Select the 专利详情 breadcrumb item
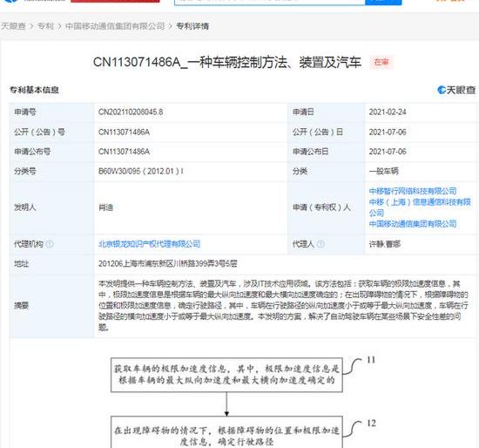479x448 pixels. [x=192, y=26]
